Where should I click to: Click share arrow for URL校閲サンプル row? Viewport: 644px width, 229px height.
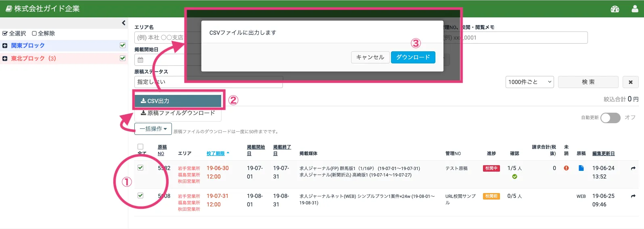633,196
